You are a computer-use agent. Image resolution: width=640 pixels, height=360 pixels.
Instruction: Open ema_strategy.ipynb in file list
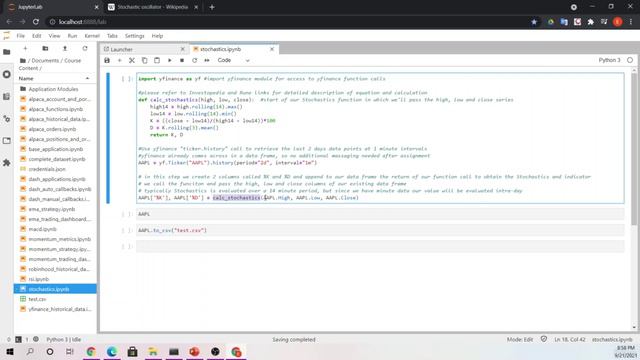coord(52,209)
